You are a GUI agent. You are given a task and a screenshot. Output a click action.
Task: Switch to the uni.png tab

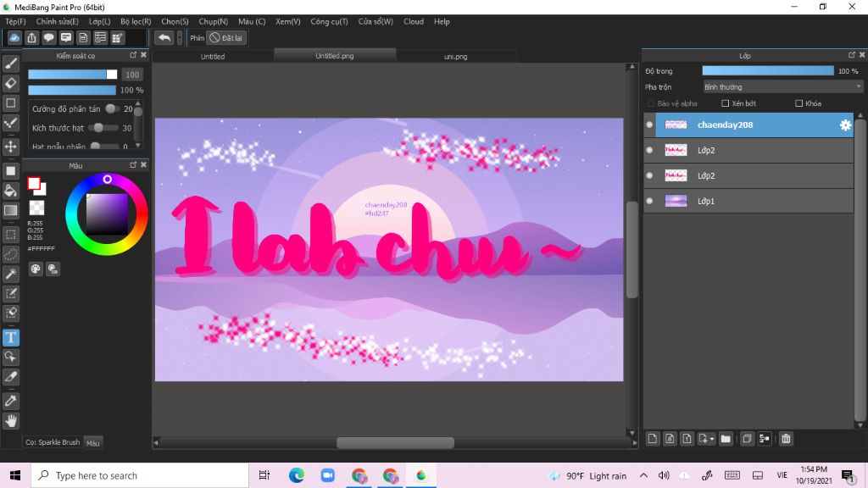(455, 57)
